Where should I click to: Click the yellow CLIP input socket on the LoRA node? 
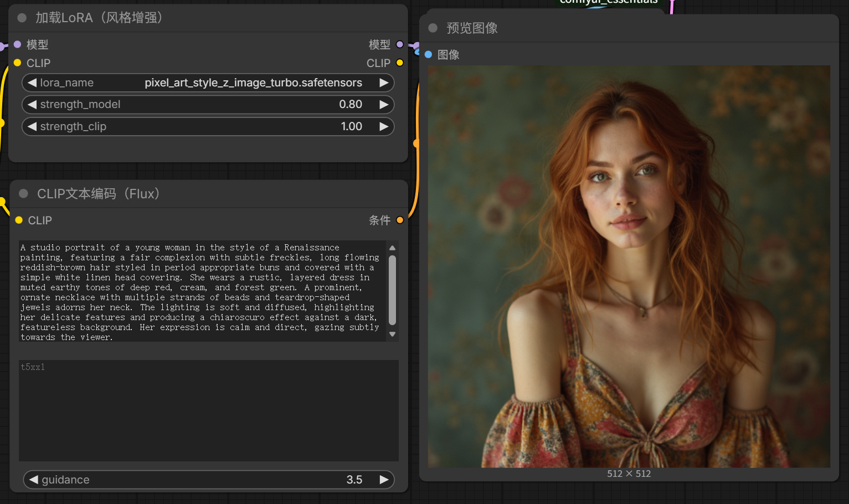tap(18, 63)
